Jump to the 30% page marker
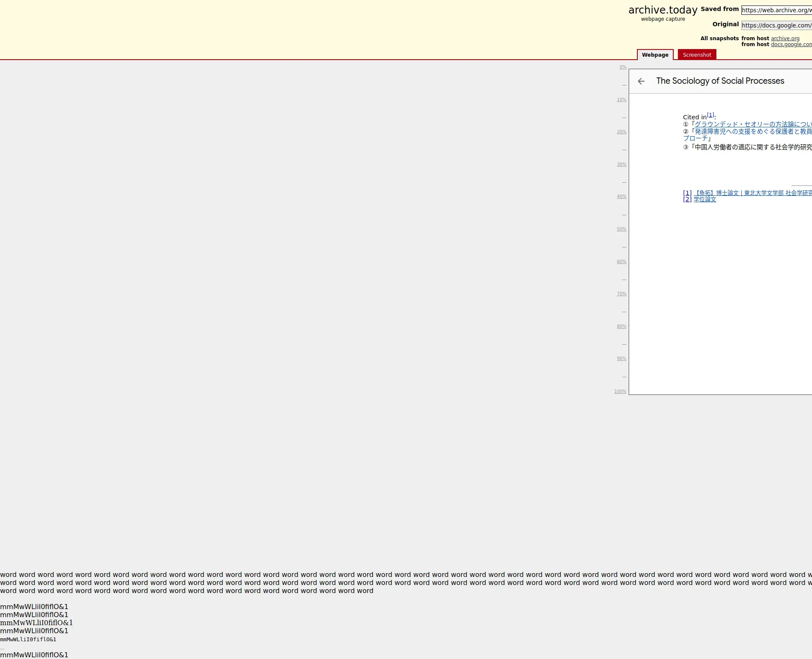 click(621, 164)
